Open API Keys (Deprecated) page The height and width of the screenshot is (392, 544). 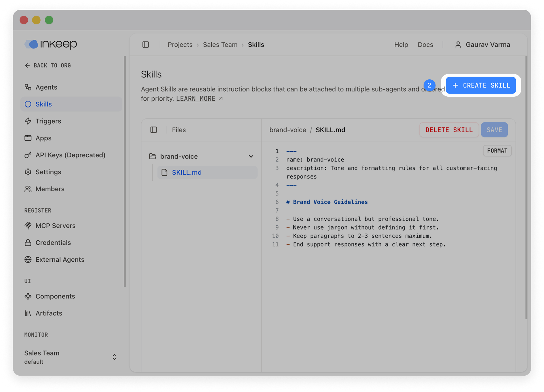pos(70,155)
